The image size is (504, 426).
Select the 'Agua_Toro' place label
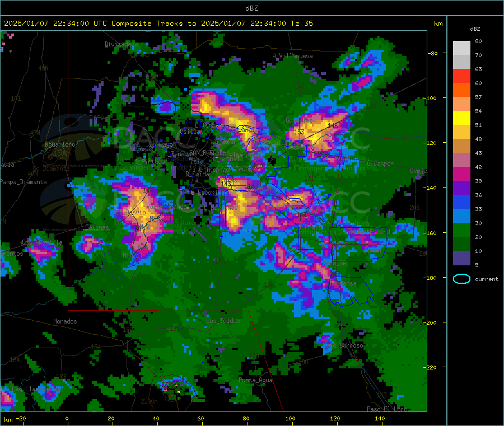(60, 144)
